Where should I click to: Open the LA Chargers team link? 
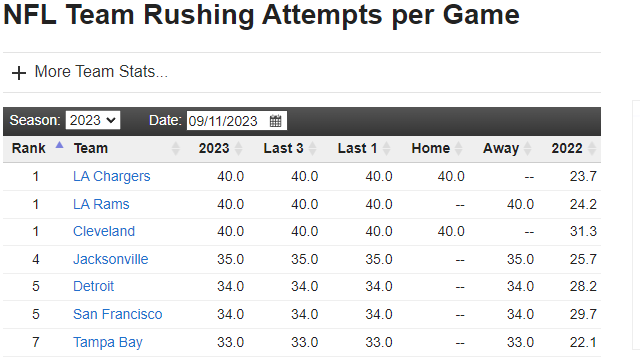click(111, 176)
